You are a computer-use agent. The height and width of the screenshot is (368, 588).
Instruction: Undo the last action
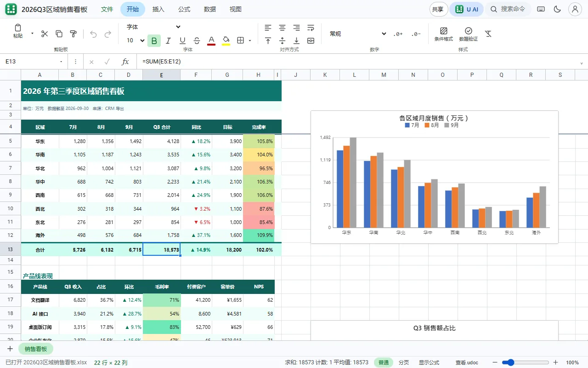[93, 34]
